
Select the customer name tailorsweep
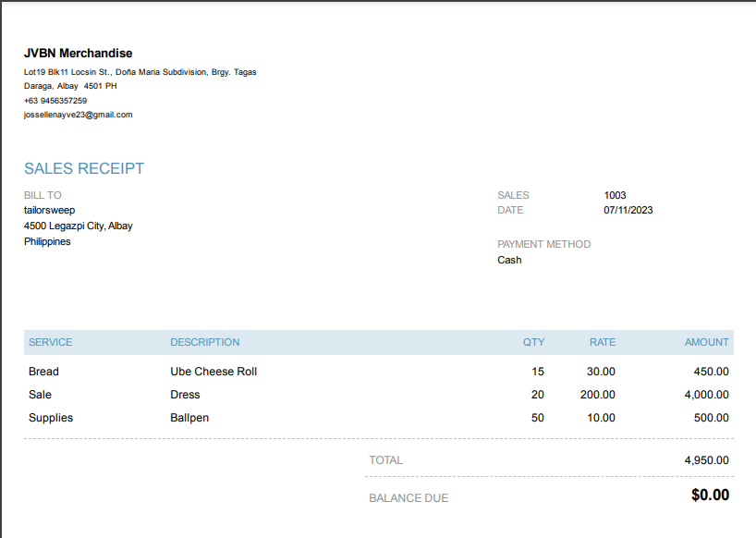[50, 211]
